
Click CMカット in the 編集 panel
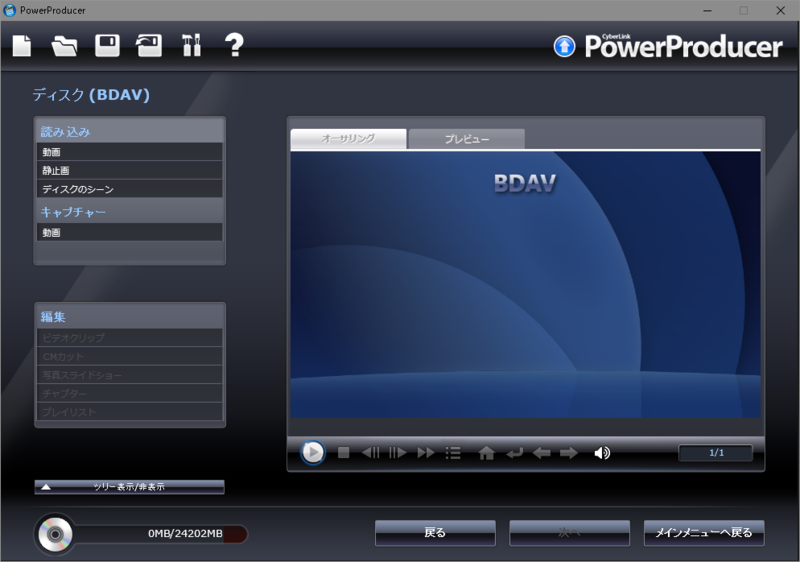coord(130,356)
